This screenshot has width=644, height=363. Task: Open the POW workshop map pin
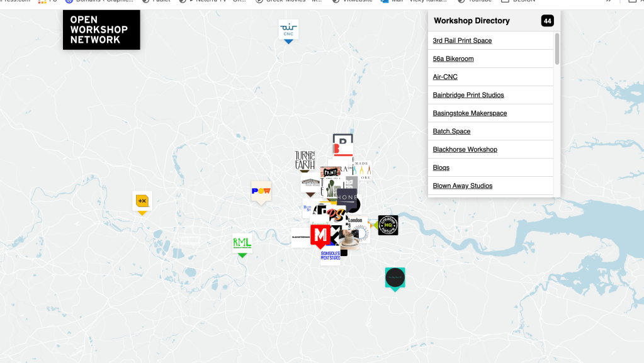[x=261, y=191]
